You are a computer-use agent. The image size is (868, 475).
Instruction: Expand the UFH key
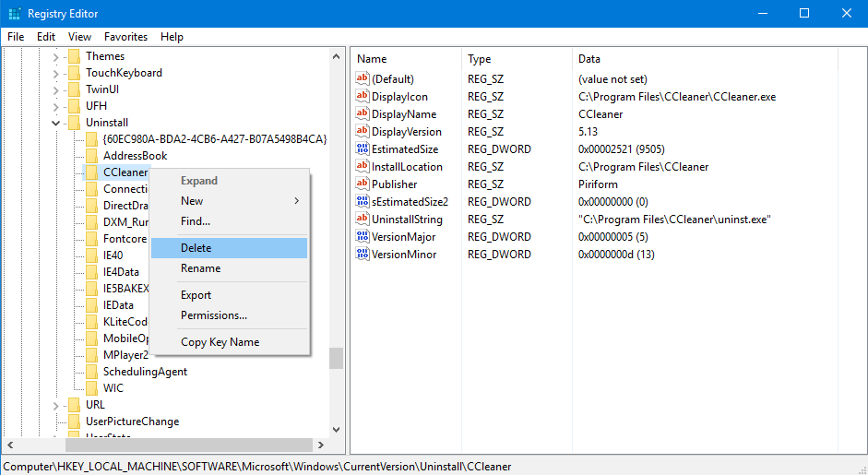[x=55, y=106]
